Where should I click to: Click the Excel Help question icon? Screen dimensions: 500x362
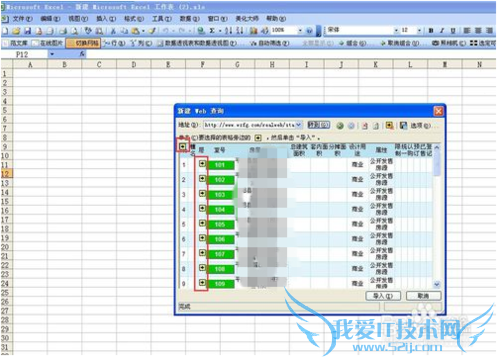point(309,31)
